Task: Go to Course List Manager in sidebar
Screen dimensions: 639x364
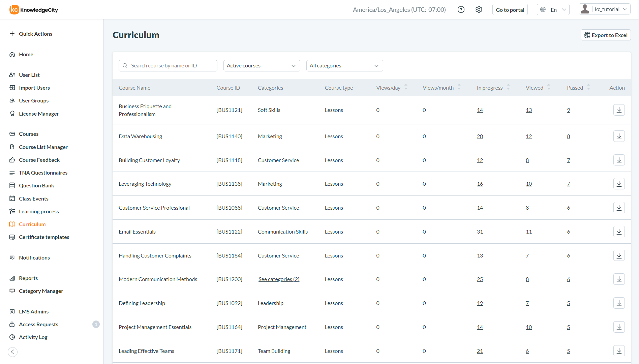Action: (43, 147)
